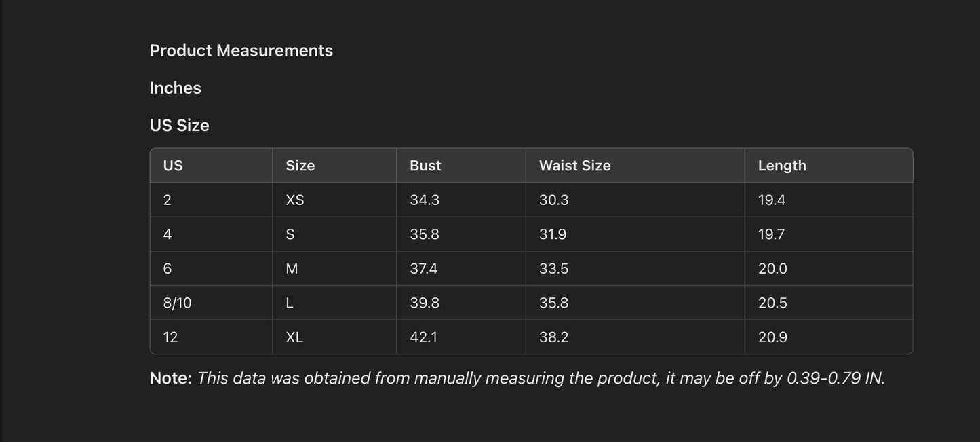Screen dimensions: 980x442
Task: Click the Waist Size column header
Action: (x=574, y=166)
